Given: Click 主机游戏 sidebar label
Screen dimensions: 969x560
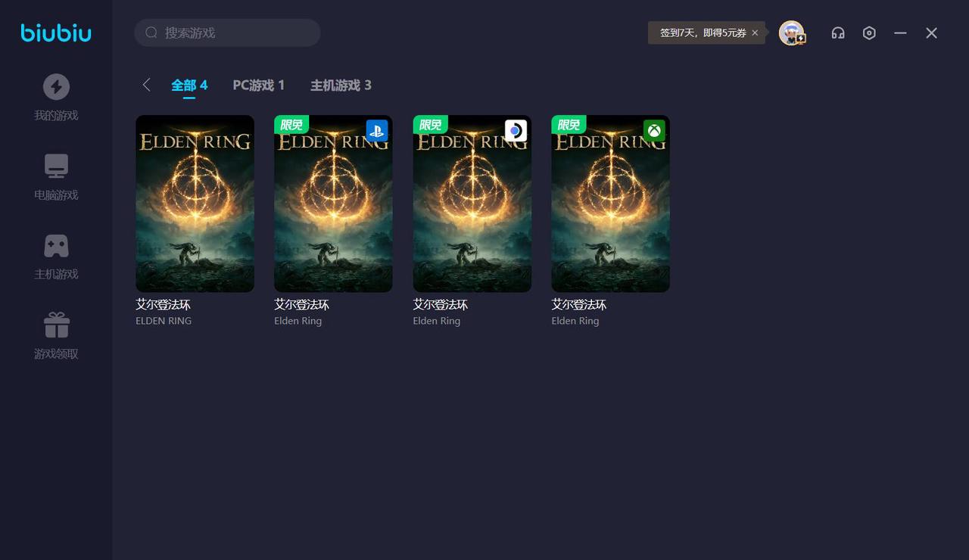Looking at the screenshot, I should pos(56,274).
